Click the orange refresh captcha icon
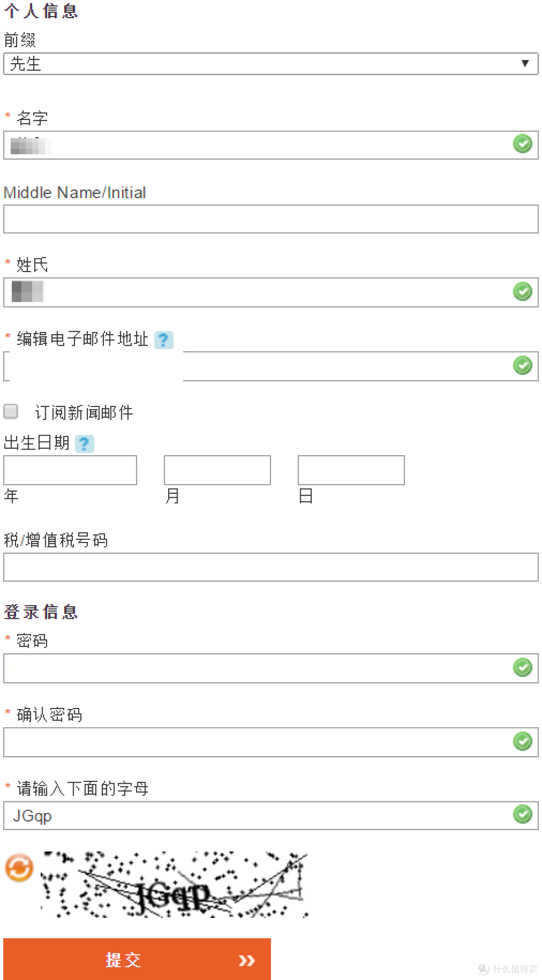The image size is (542, 980). pos(19,868)
